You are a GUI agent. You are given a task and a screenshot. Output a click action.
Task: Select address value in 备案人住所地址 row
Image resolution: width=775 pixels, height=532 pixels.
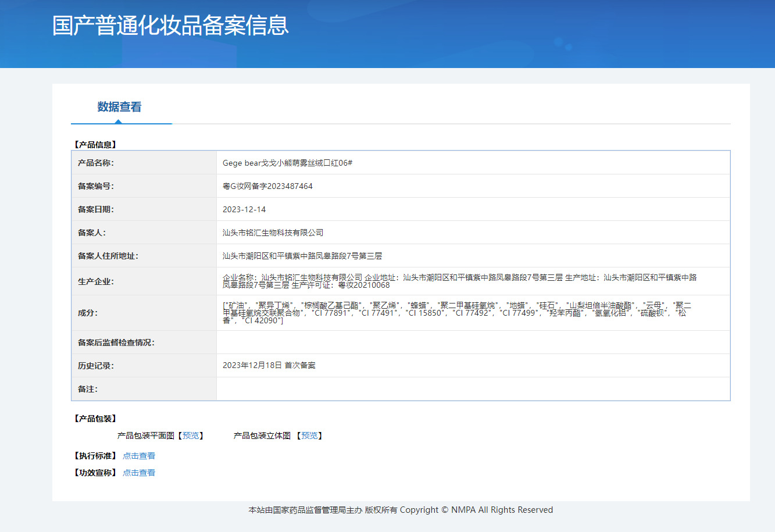(302, 256)
